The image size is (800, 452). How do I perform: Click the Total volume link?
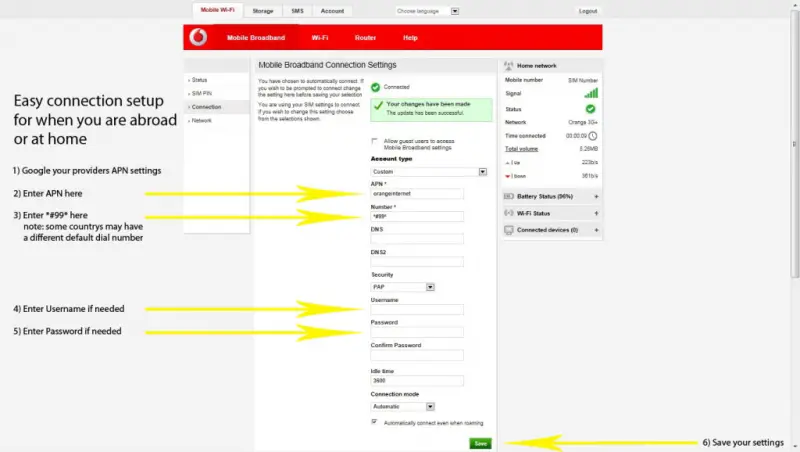click(x=521, y=149)
